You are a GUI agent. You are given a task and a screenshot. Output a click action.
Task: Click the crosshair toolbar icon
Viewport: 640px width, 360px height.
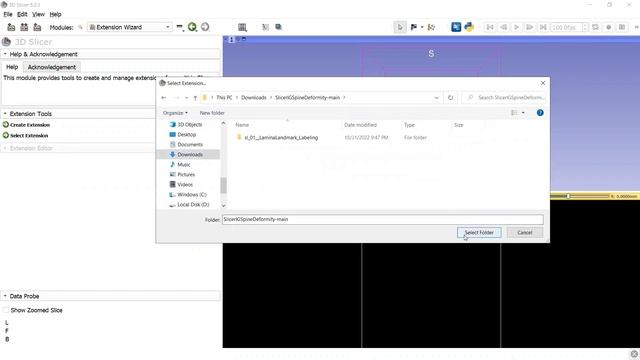[x=265, y=27]
